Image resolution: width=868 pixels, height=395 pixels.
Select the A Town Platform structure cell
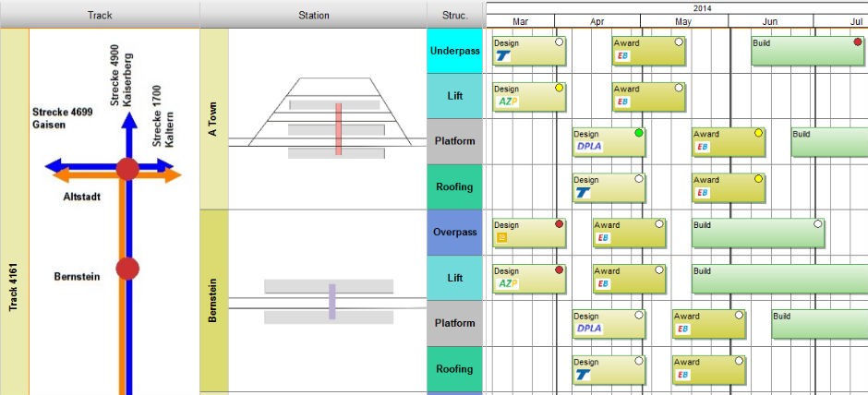point(455,141)
